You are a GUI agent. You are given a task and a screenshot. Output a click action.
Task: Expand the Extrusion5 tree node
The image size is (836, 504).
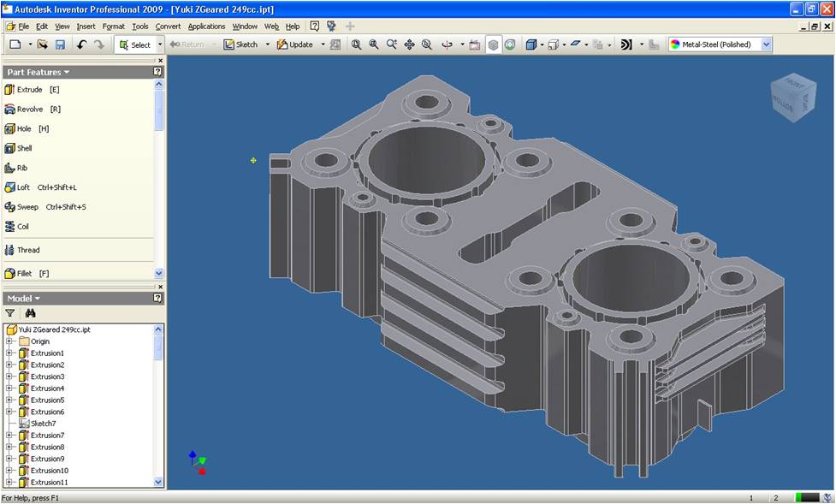tap(9, 400)
